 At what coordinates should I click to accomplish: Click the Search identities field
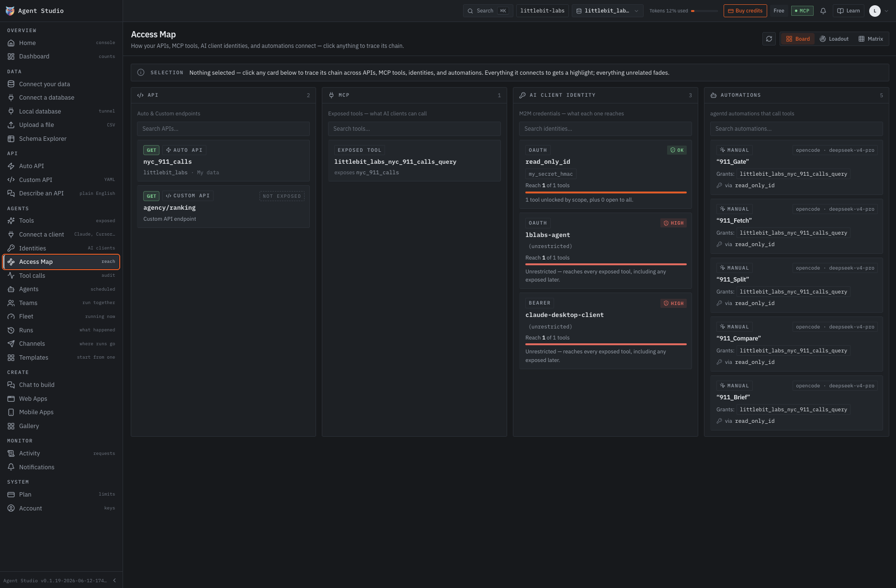coord(605,129)
